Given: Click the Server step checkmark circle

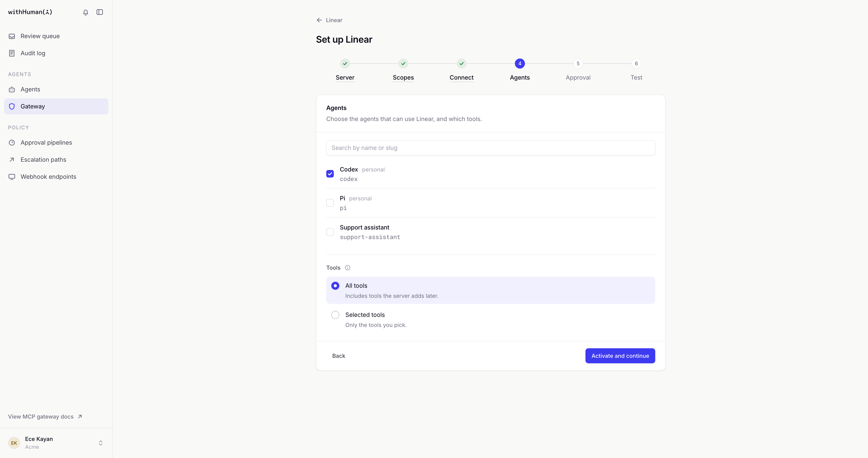Looking at the screenshot, I should coord(345,64).
